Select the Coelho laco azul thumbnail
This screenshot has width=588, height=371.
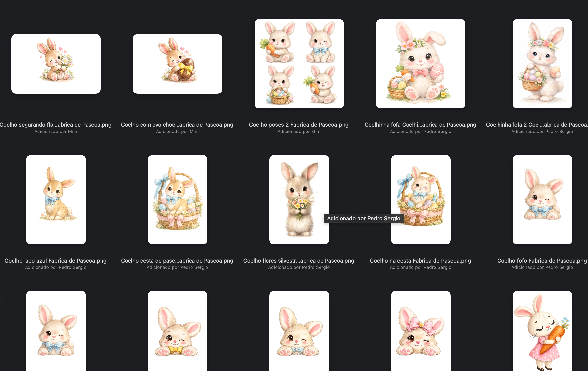(56, 199)
